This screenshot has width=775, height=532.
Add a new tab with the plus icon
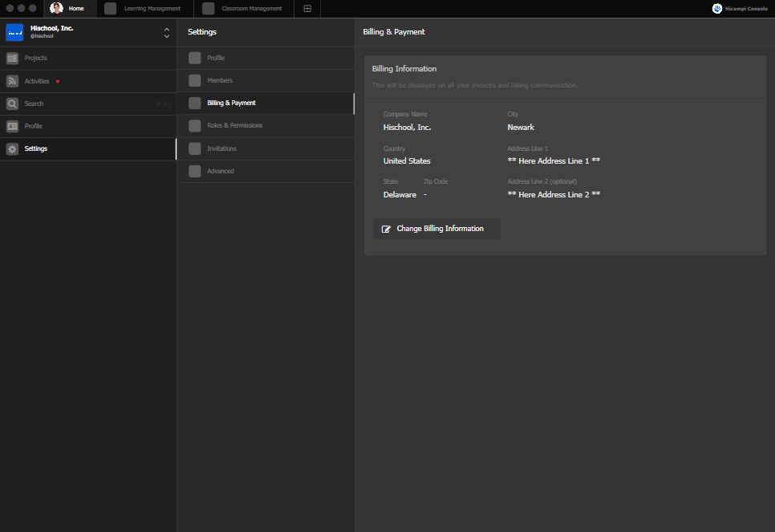click(x=307, y=9)
